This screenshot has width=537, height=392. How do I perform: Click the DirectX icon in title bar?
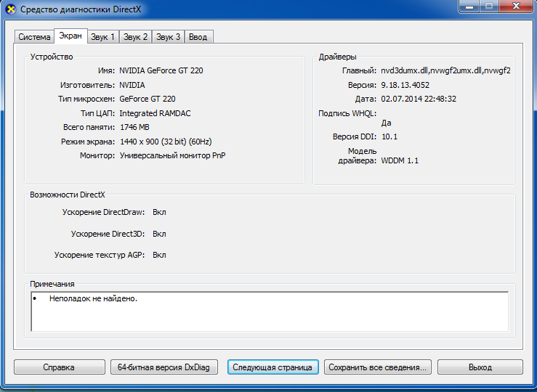[11, 9]
